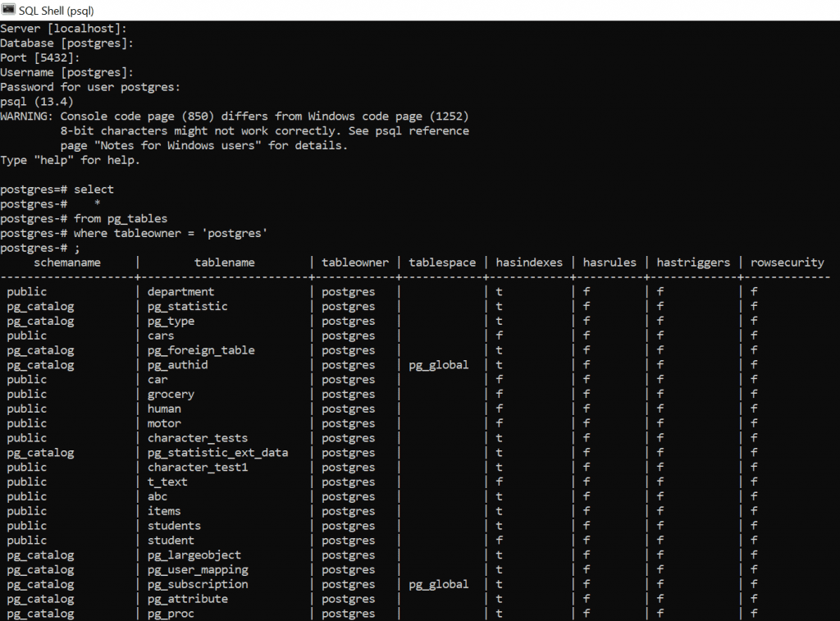Image resolution: width=840 pixels, height=621 pixels.
Task: Select the grocery table entry
Action: tap(171, 394)
